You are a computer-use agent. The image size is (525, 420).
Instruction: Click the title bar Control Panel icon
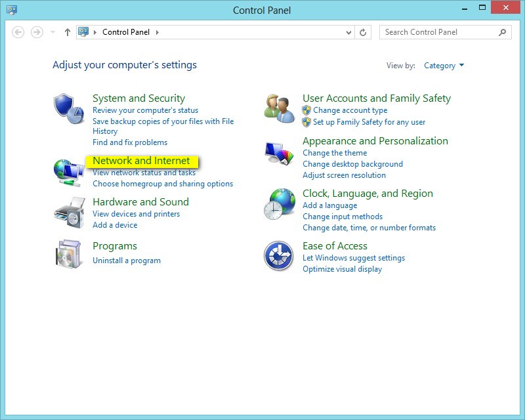12,10
